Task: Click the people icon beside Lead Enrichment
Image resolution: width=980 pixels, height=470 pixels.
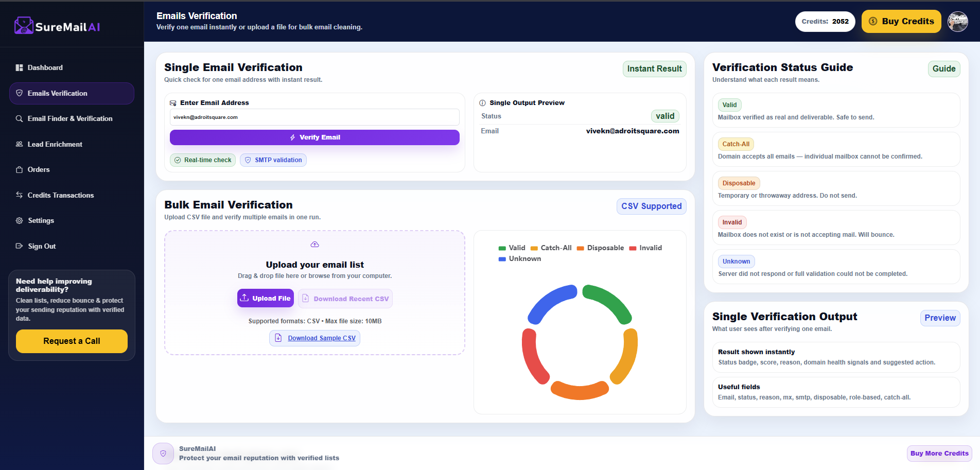Action: (x=19, y=144)
